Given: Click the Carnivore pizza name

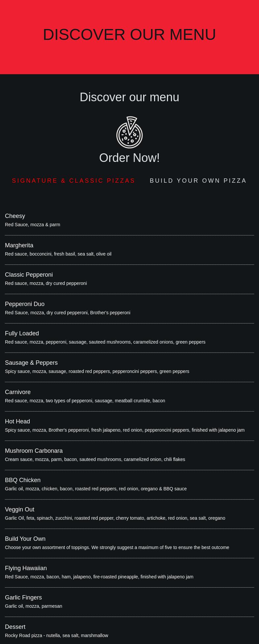Looking at the screenshot, I should click(x=18, y=392).
